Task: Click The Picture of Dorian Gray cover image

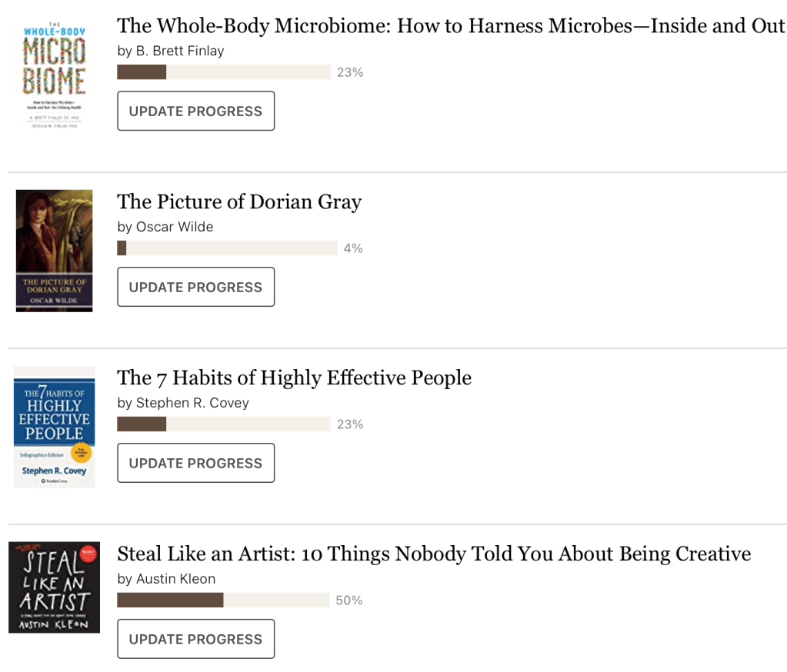Action: [x=54, y=251]
